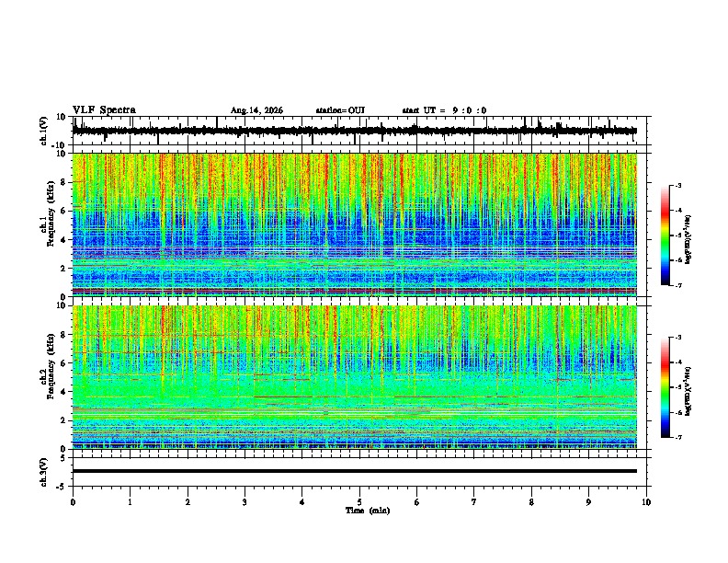The height and width of the screenshot is (563, 728).
Task: Select the 0 minute tick on time axis
Action: pos(73,502)
